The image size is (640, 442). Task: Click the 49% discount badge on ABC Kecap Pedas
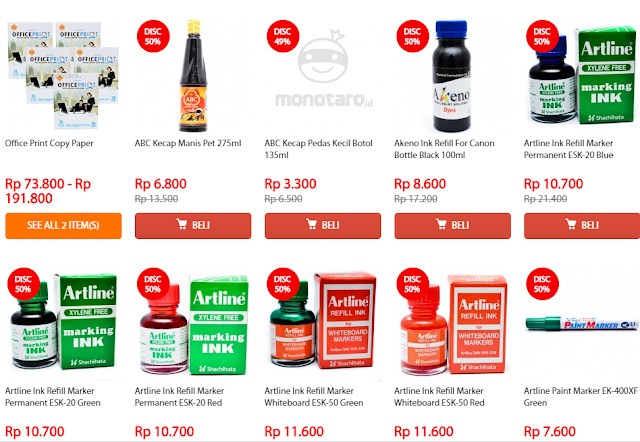click(x=282, y=36)
